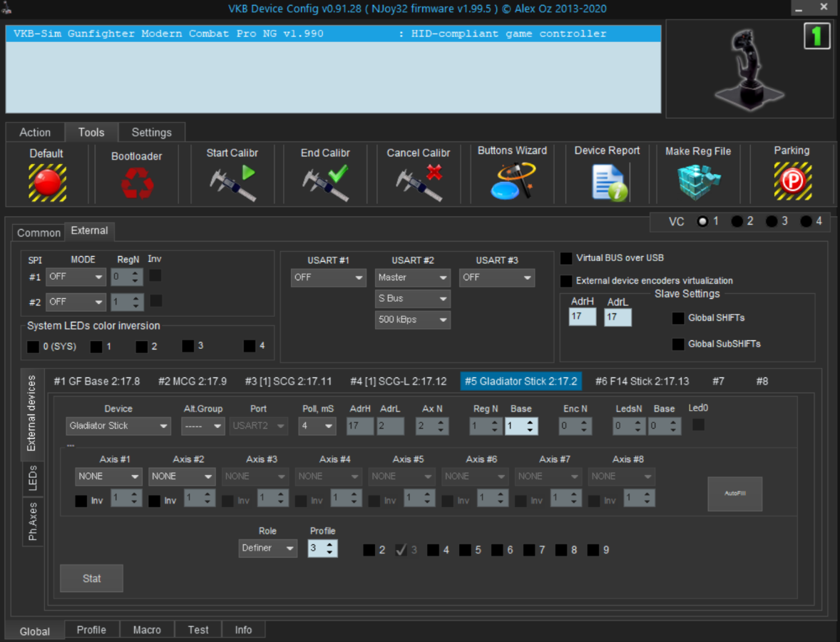Open SPI #2 MODE dropdown

(x=75, y=302)
